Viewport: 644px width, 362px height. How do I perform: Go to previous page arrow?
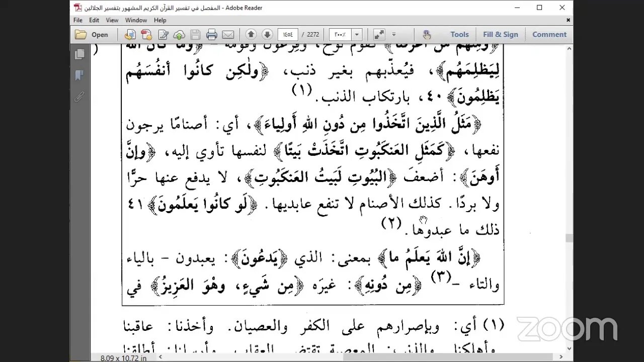pos(251,35)
